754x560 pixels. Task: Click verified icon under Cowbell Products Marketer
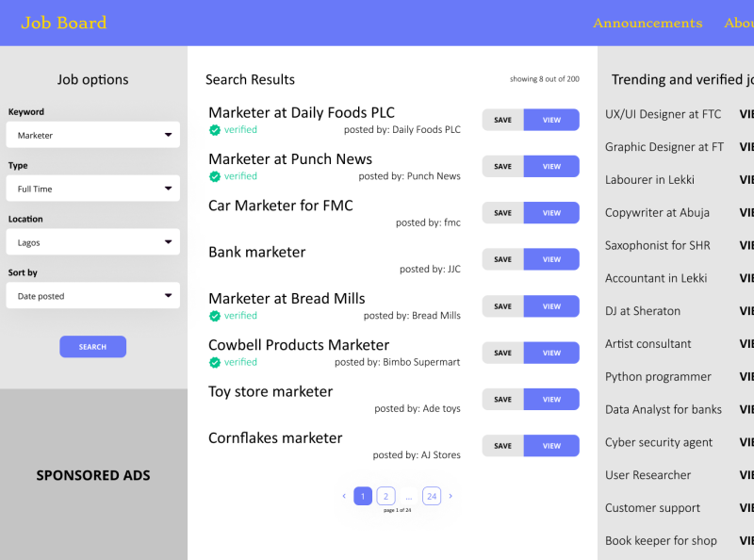click(x=215, y=362)
